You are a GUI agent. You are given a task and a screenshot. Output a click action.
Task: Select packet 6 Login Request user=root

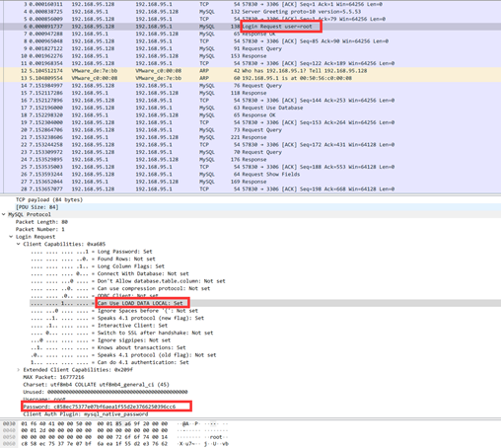click(251, 27)
